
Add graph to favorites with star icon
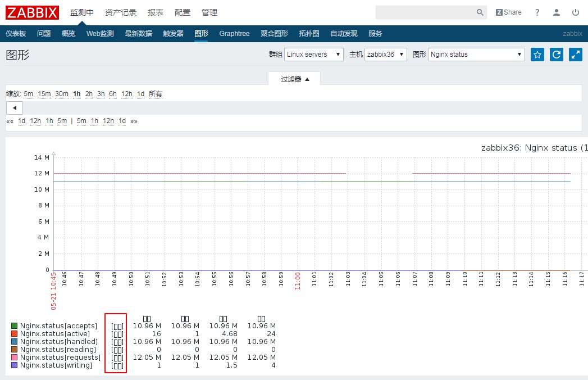coord(537,55)
